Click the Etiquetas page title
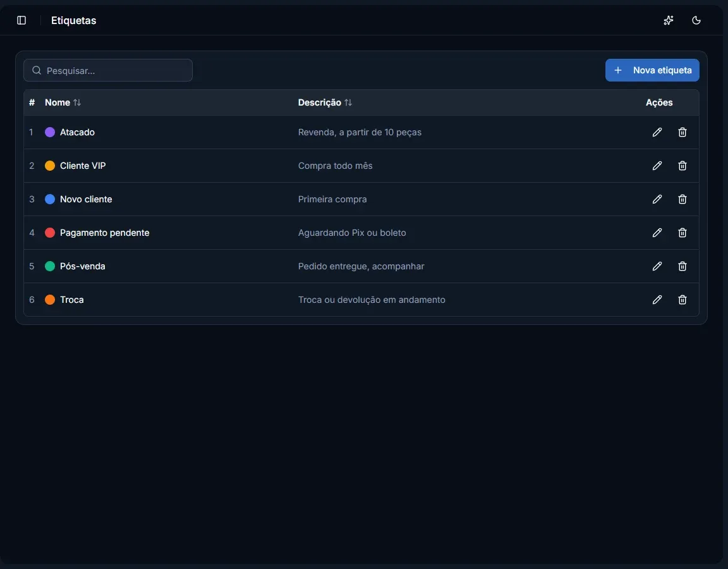Viewport: 728px width, 569px height. (x=73, y=20)
